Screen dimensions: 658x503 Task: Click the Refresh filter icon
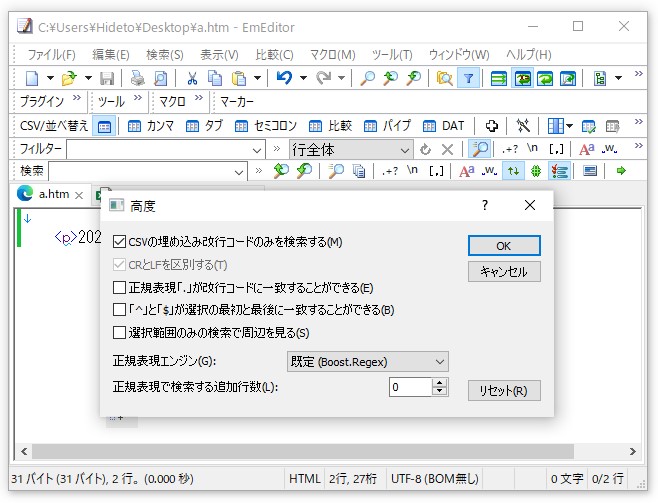click(x=425, y=149)
